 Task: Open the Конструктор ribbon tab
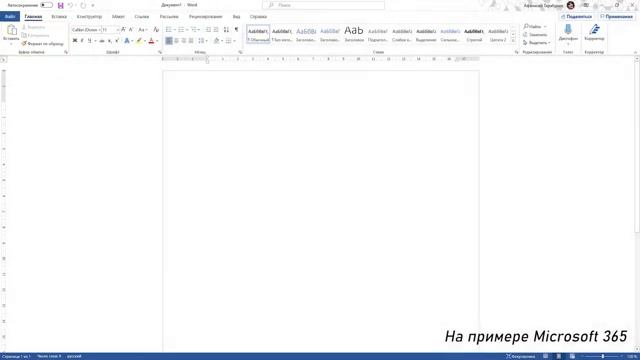coord(89,17)
